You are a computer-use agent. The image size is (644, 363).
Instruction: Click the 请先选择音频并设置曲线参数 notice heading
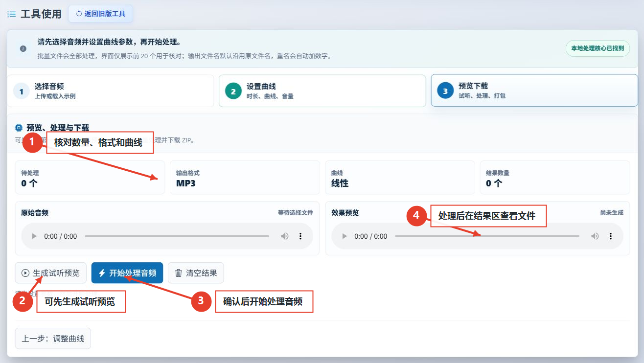point(110,42)
